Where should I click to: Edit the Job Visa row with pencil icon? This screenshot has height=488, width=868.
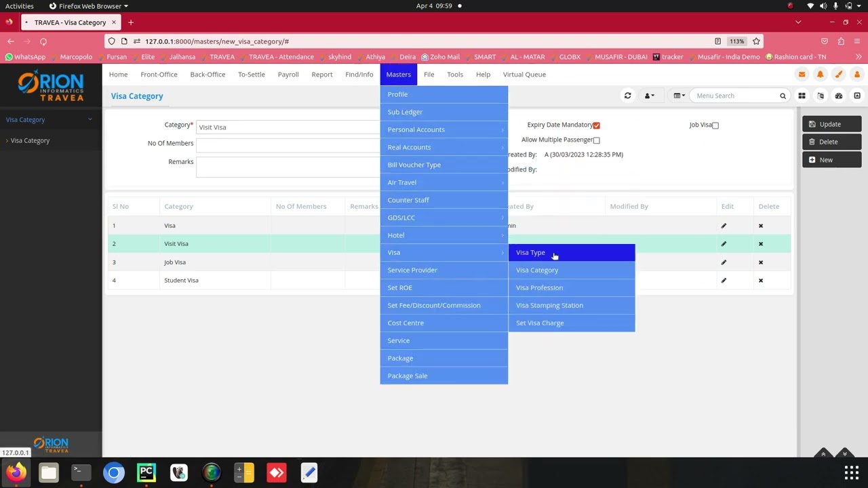pyautogui.click(x=724, y=262)
